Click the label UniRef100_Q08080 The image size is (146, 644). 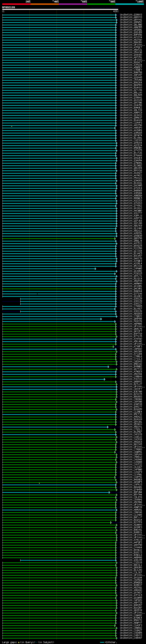pos(131,55)
